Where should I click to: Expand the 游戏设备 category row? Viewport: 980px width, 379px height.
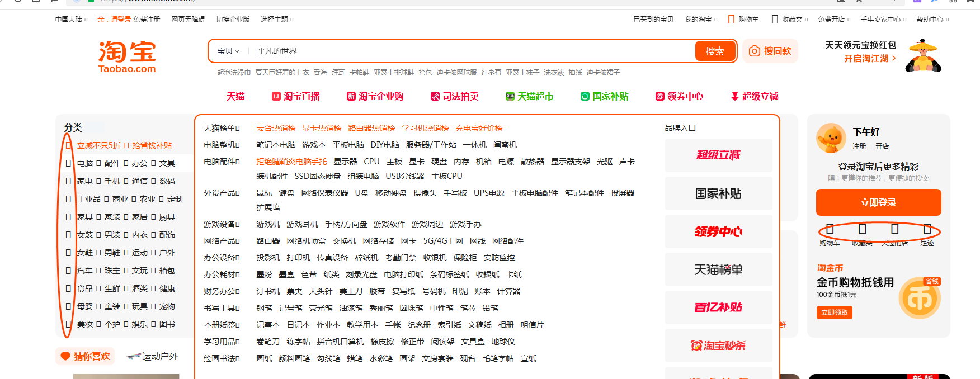coord(222,224)
